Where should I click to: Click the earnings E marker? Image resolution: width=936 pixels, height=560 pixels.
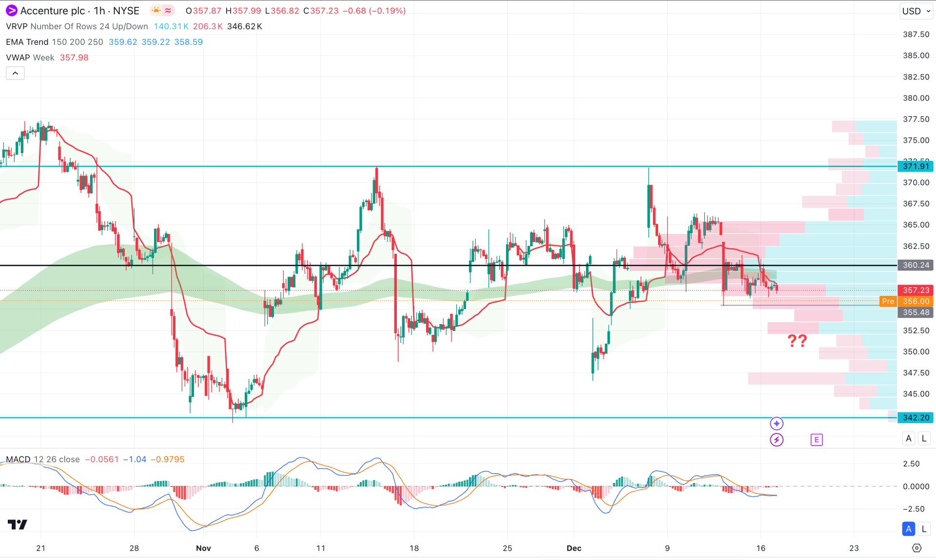(x=817, y=440)
